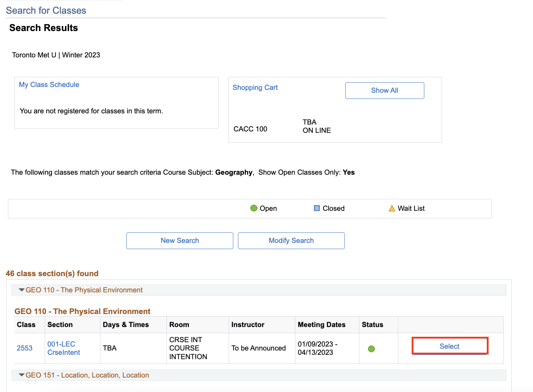Open the Shopping Cart link
The width and height of the screenshot is (533, 392).
pos(255,87)
